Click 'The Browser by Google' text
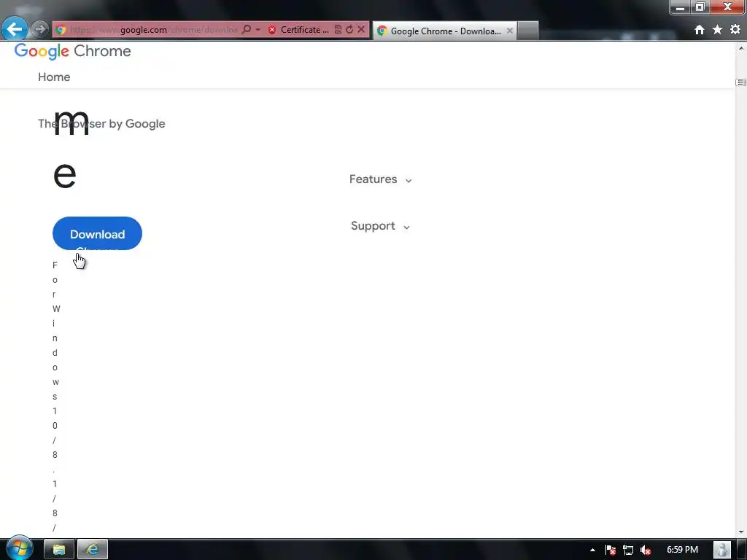The height and width of the screenshot is (560, 747). pyautogui.click(x=101, y=124)
